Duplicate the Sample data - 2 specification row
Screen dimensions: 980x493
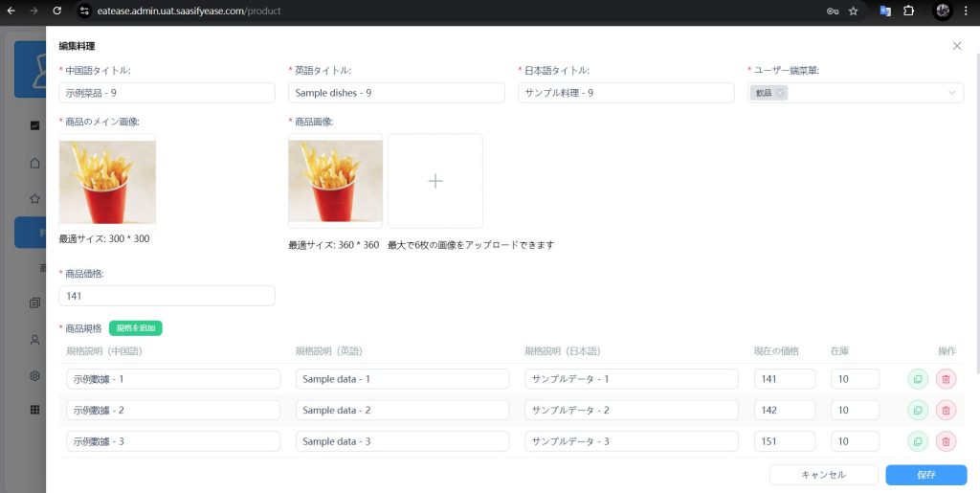tap(918, 411)
